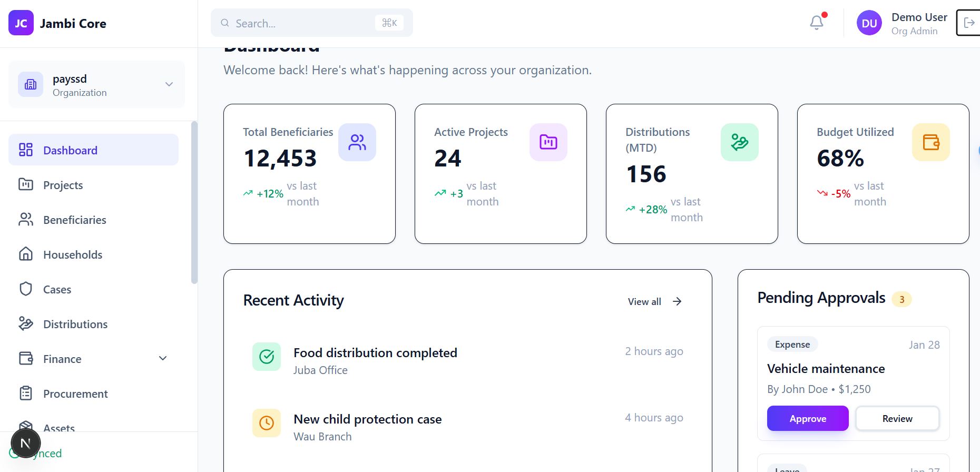
Task: Follow the View all recent activity link
Action: 654,302
